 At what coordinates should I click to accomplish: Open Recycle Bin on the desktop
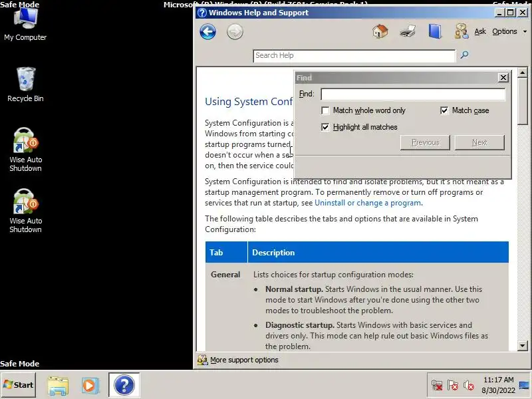[25, 84]
